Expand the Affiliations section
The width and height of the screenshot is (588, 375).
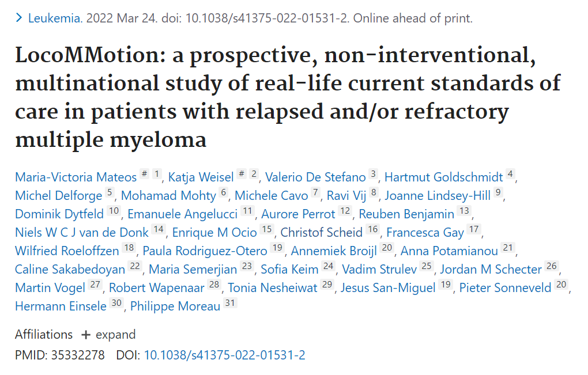point(108,335)
